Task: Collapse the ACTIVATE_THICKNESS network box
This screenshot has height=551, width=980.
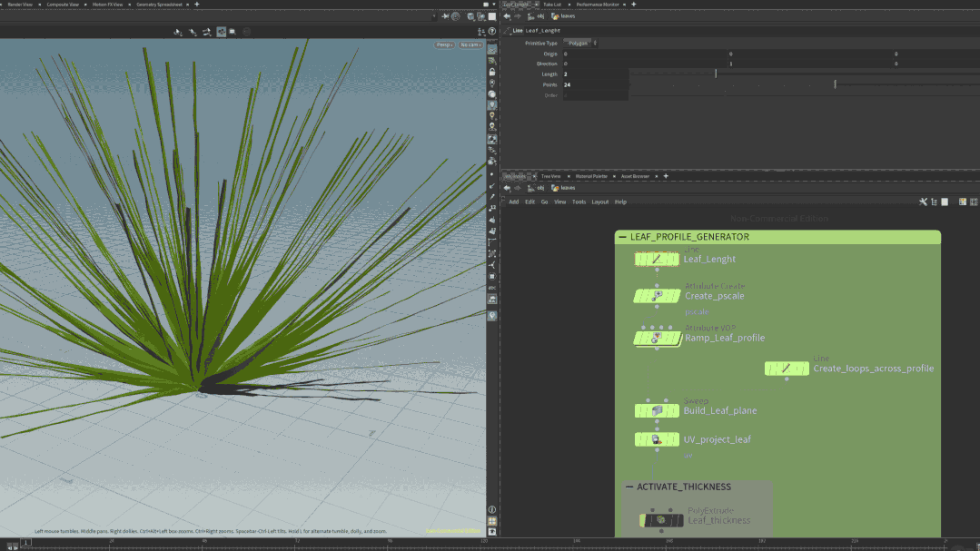Action: 629,487
